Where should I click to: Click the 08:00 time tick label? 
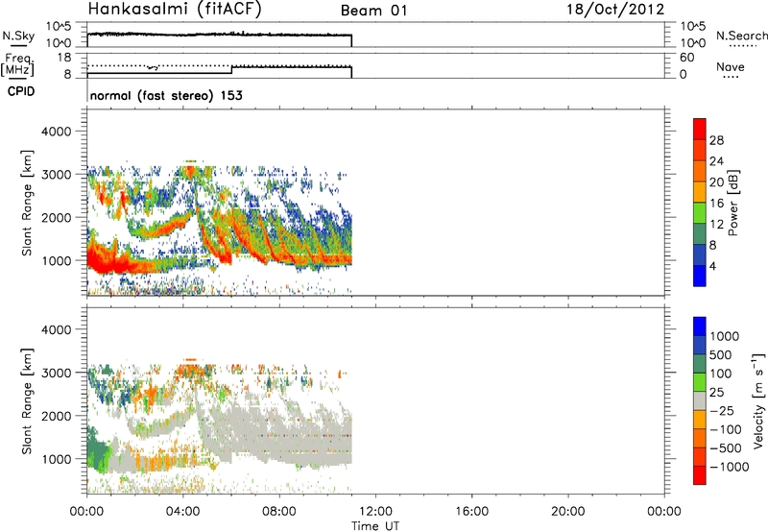279,512
